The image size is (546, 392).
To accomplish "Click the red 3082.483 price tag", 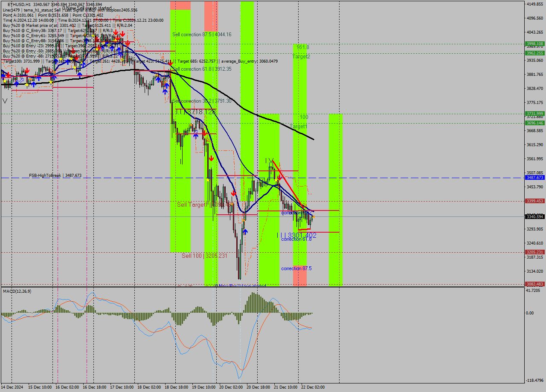I will click(535, 284).
